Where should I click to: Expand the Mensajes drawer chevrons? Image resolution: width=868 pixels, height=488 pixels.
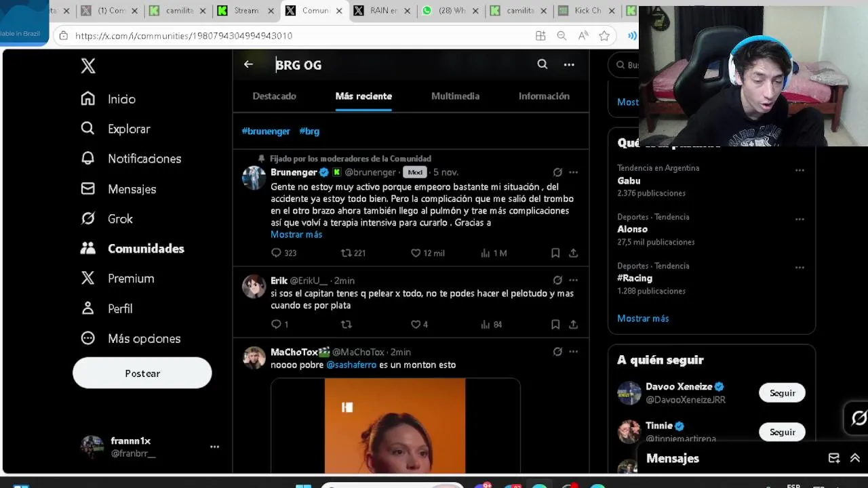click(x=854, y=458)
